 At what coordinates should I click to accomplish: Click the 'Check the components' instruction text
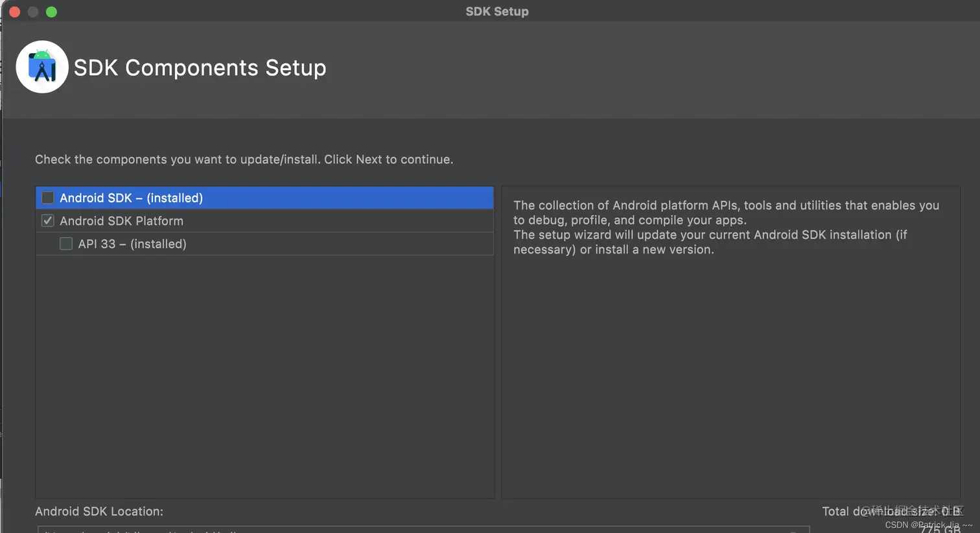point(244,160)
